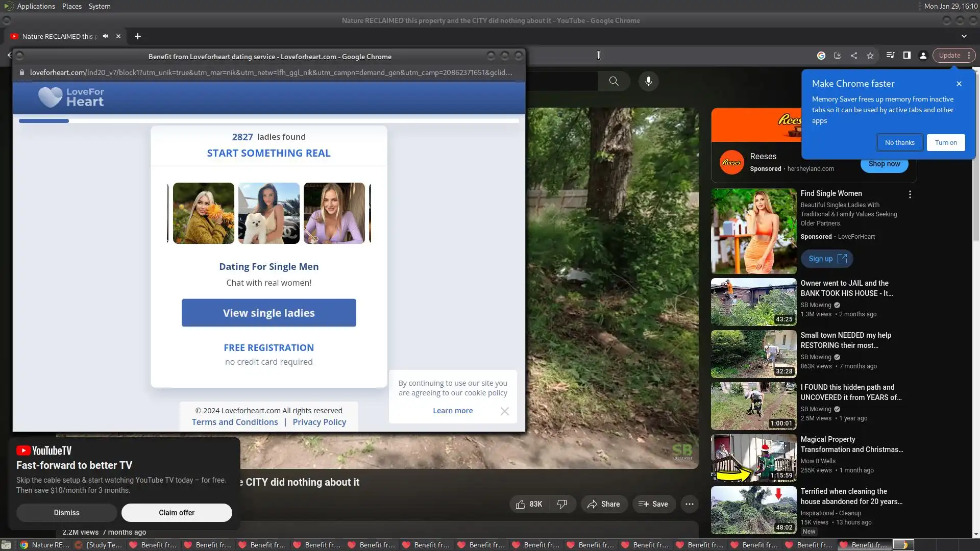
Task: Open the Places menu
Action: click(x=72, y=6)
